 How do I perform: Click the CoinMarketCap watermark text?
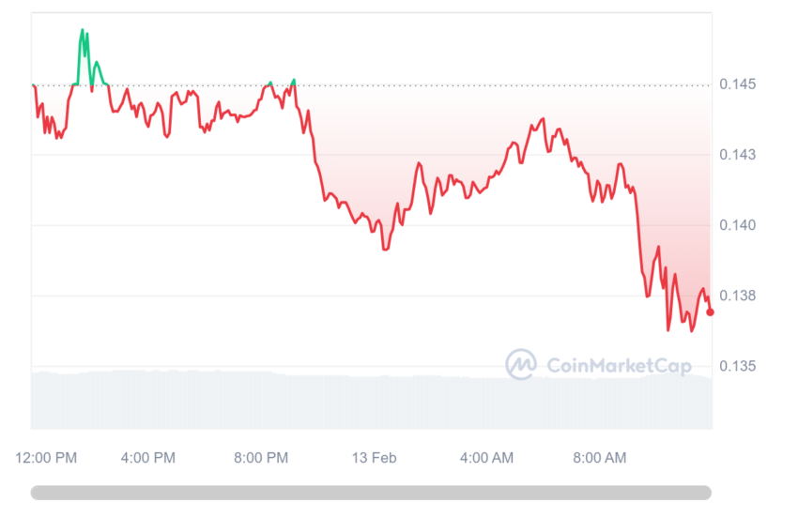[619, 366]
